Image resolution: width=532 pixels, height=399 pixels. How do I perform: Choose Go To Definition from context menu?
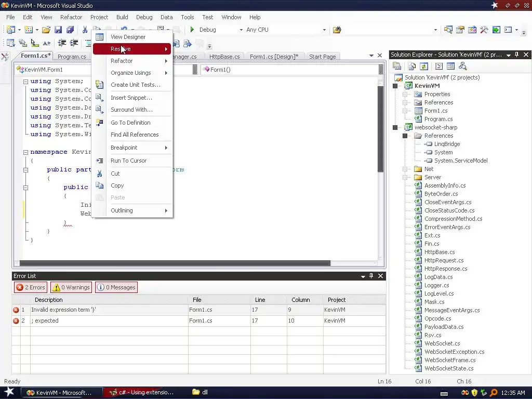pos(132,123)
